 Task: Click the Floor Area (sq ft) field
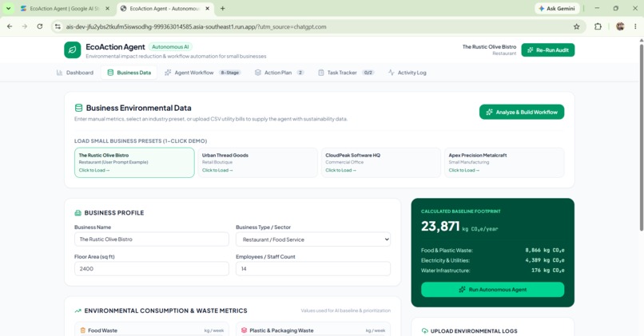[x=152, y=269]
